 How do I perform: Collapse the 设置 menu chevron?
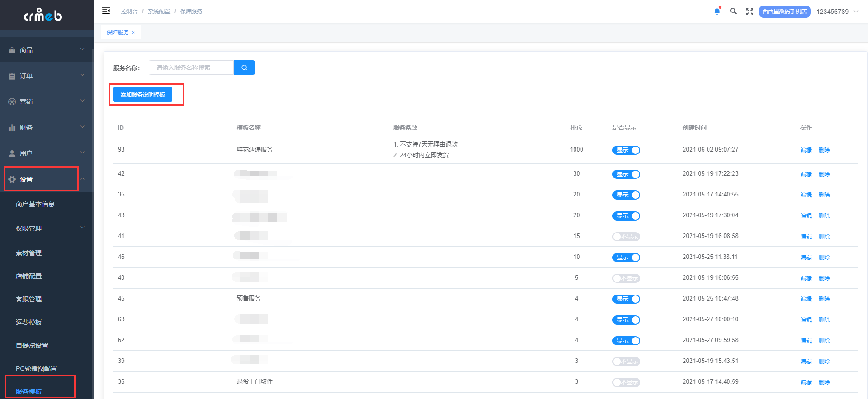point(82,179)
